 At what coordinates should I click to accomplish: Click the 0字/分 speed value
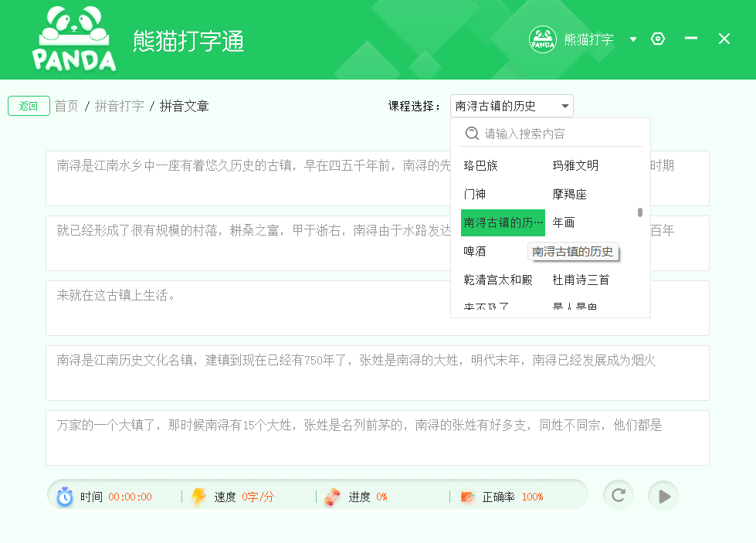(x=258, y=497)
